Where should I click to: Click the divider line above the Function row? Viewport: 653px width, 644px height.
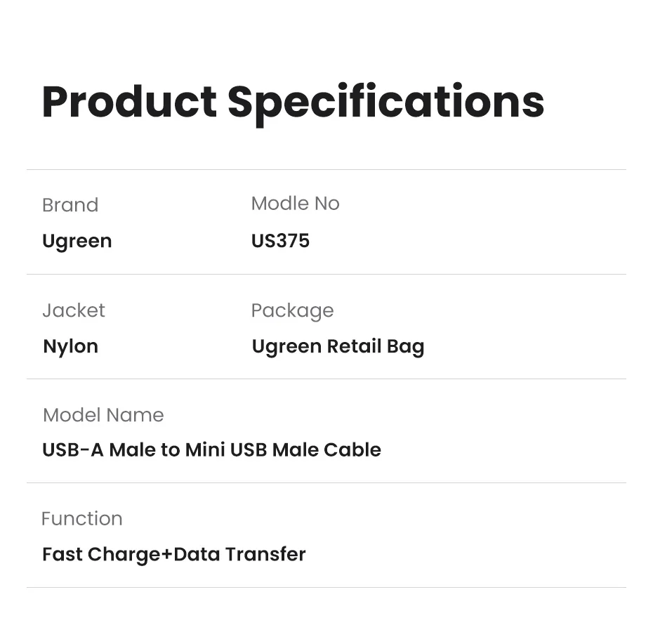click(x=326, y=482)
